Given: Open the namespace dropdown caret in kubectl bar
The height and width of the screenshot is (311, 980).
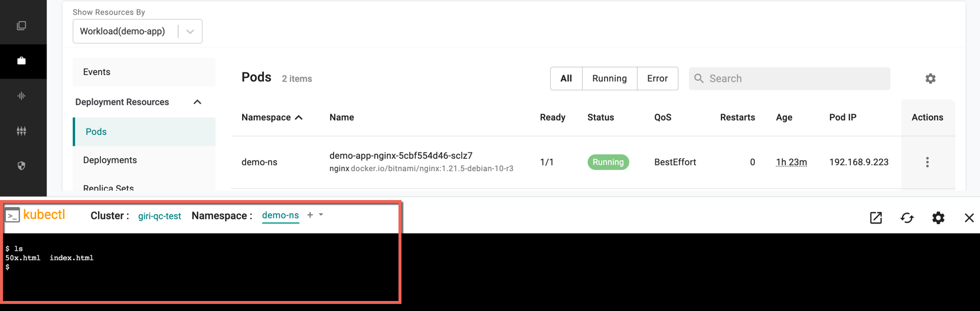Looking at the screenshot, I should (x=321, y=215).
